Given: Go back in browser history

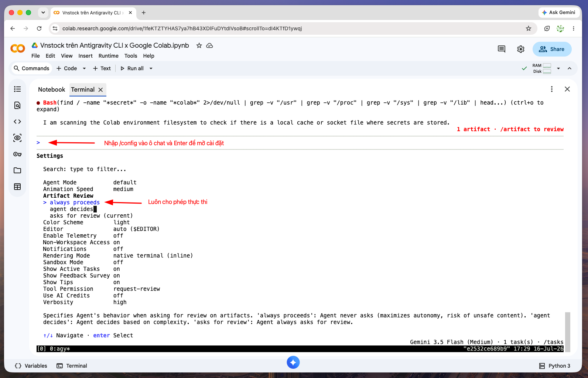Looking at the screenshot, I should (x=13, y=28).
